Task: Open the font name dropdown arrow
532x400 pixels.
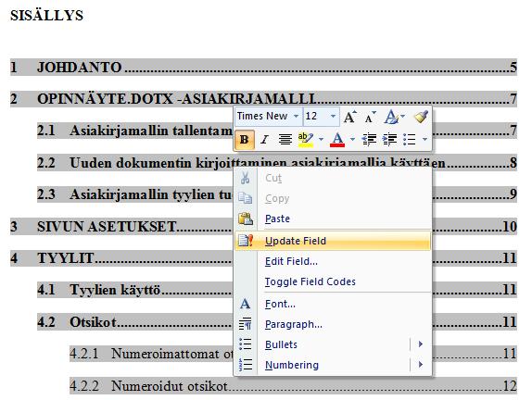Action: click(296, 117)
